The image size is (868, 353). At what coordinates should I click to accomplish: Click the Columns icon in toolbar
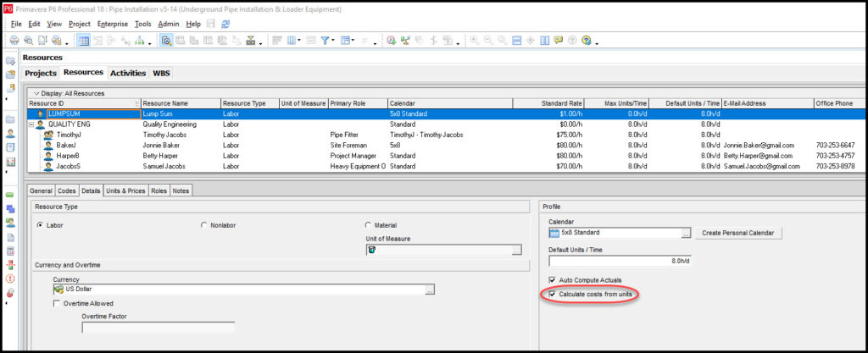291,40
